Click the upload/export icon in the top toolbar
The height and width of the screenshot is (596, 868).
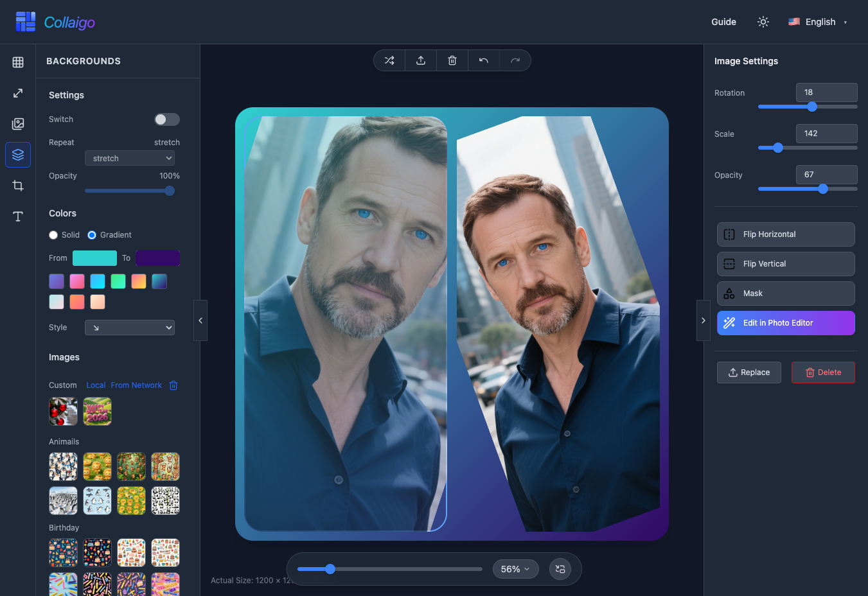421,60
